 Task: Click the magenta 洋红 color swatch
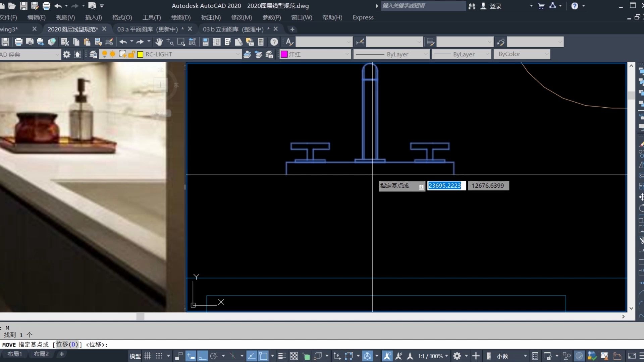(x=284, y=54)
